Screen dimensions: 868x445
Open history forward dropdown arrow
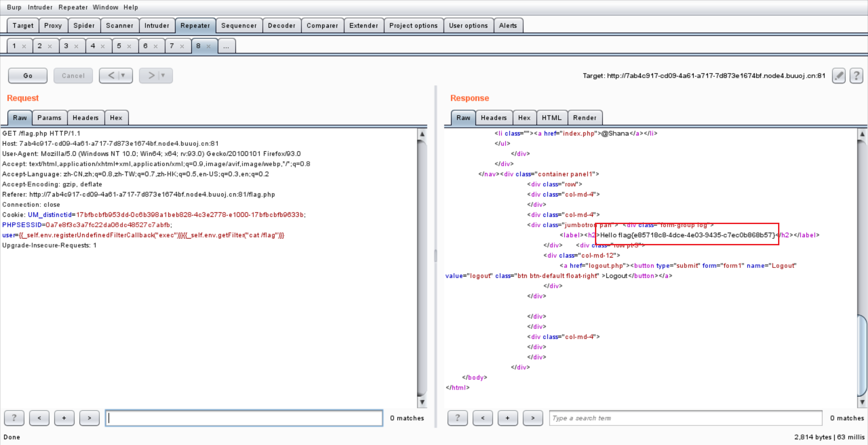click(163, 76)
